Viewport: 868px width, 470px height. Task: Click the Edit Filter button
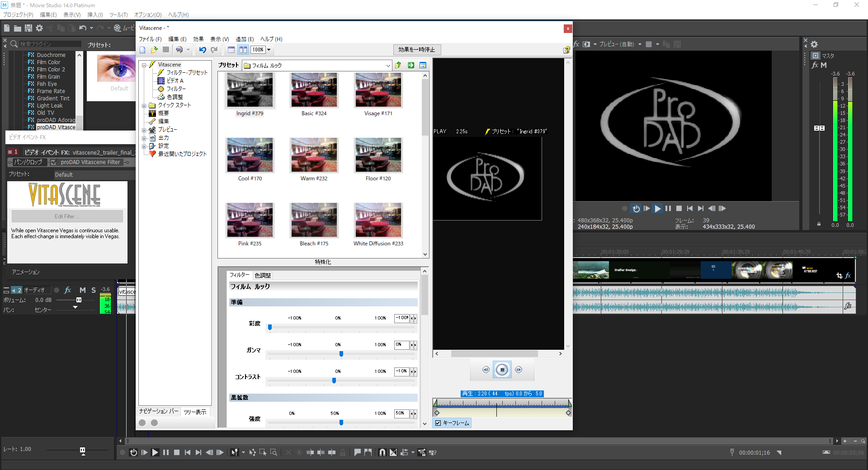pyautogui.click(x=67, y=216)
